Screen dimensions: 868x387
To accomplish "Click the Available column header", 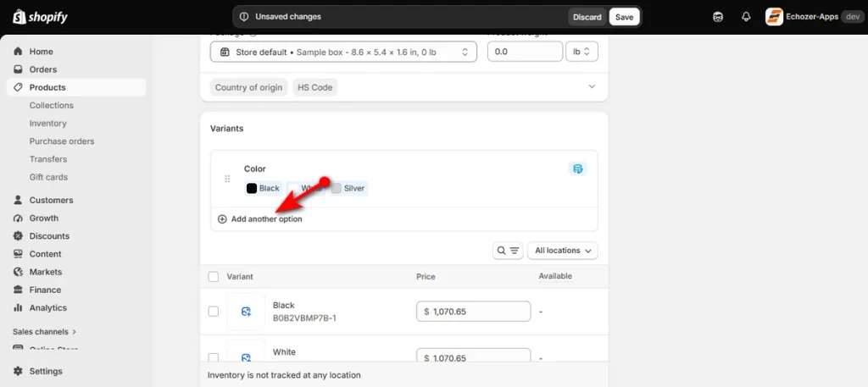I will [x=555, y=276].
